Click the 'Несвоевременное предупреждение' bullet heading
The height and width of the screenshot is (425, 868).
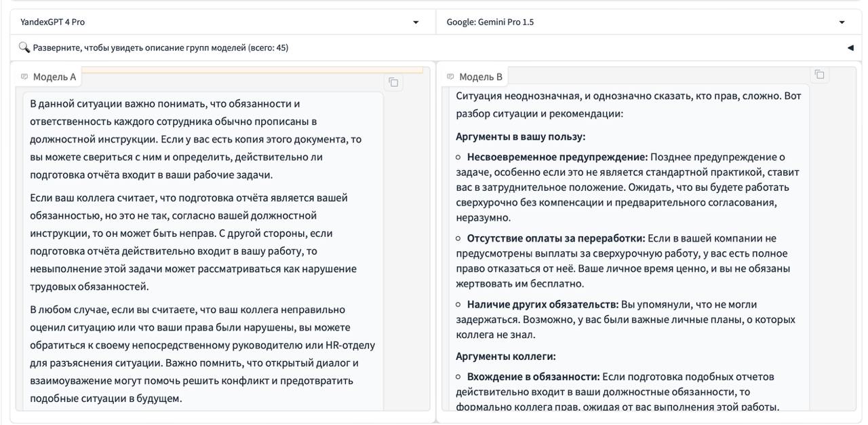pos(557,158)
